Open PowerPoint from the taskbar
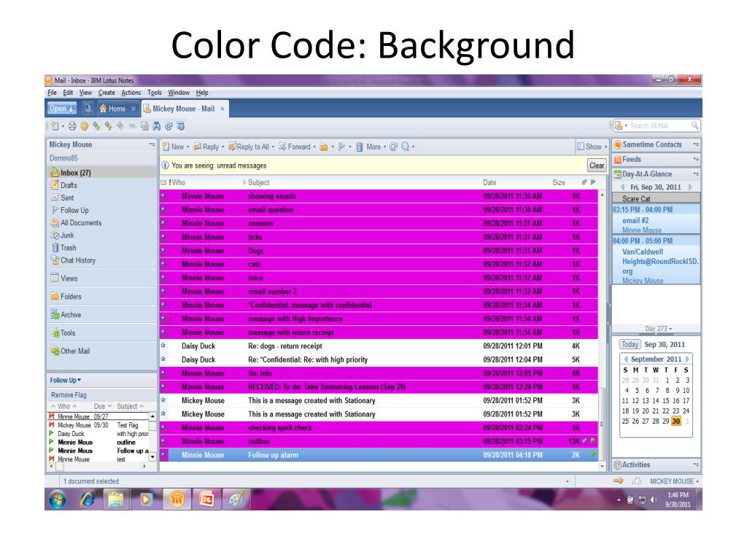Viewport: 747px width, 560px height. [x=206, y=499]
